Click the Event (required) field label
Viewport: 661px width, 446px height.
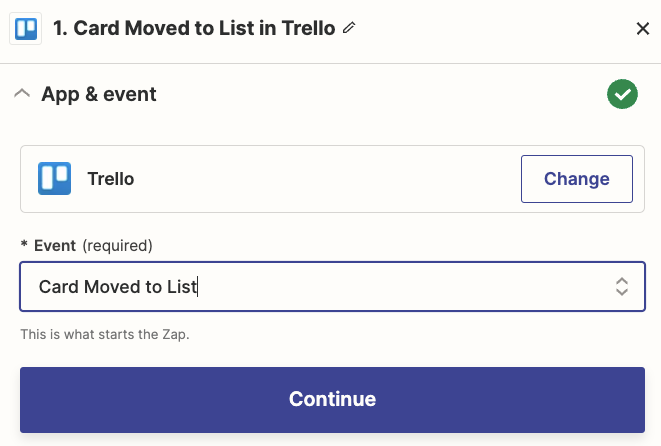tap(56, 244)
